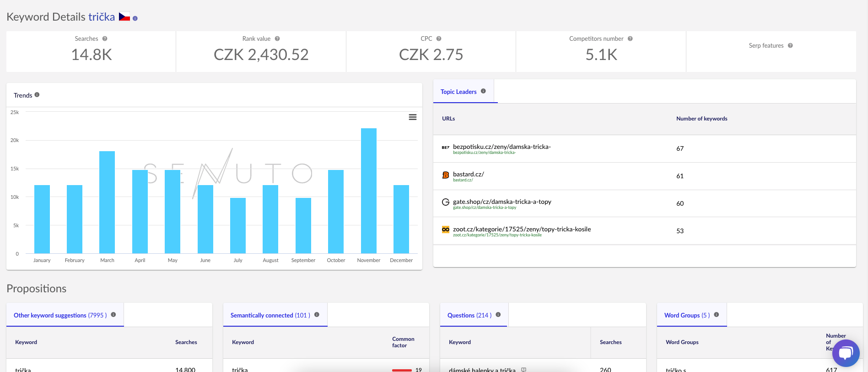Click the CZK 2.75 CPC value

pos(431,55)
